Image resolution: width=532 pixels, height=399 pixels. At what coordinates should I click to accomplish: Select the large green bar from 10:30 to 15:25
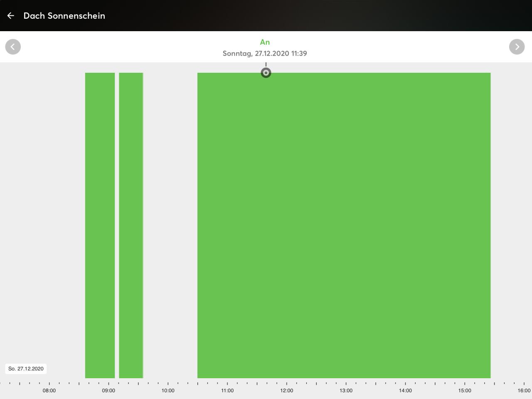point(344,225)
